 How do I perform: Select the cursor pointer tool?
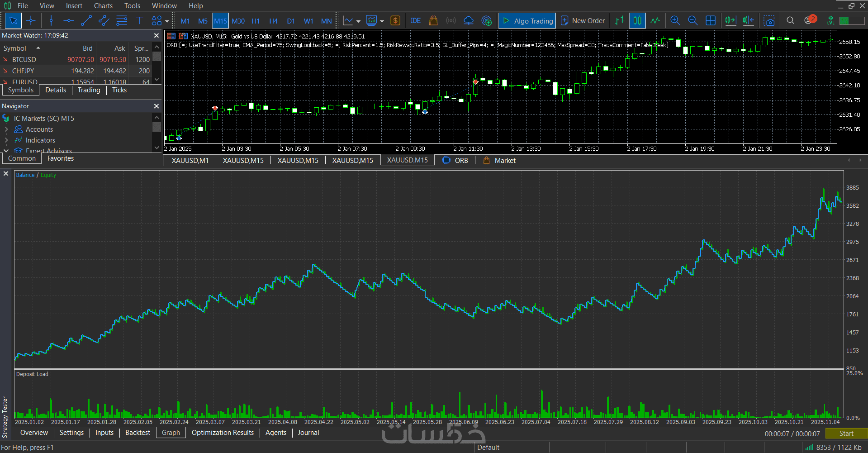[x=13, y=20]
